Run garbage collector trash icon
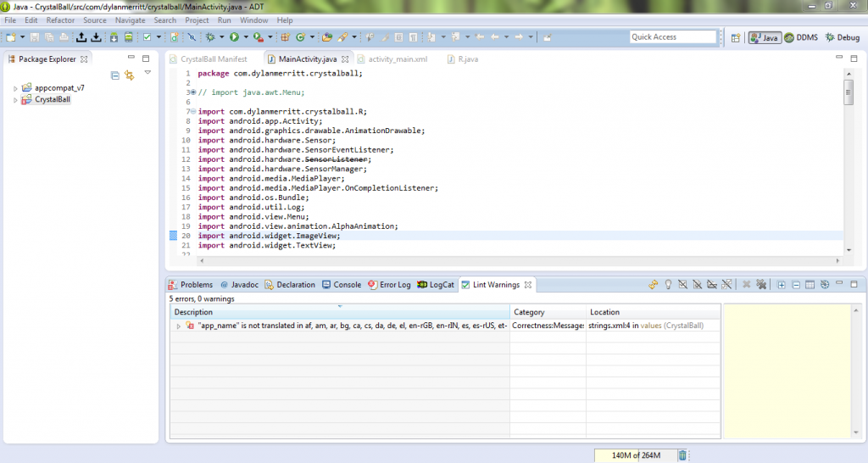The width and height of the screenshot is (868, 463). click(x=682, y=456)
